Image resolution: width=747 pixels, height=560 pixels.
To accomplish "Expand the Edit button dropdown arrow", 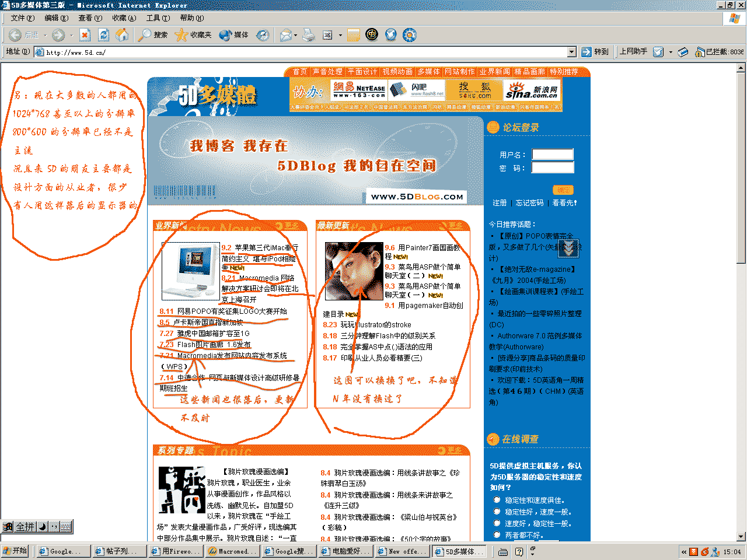I will (x=340, y=35).
